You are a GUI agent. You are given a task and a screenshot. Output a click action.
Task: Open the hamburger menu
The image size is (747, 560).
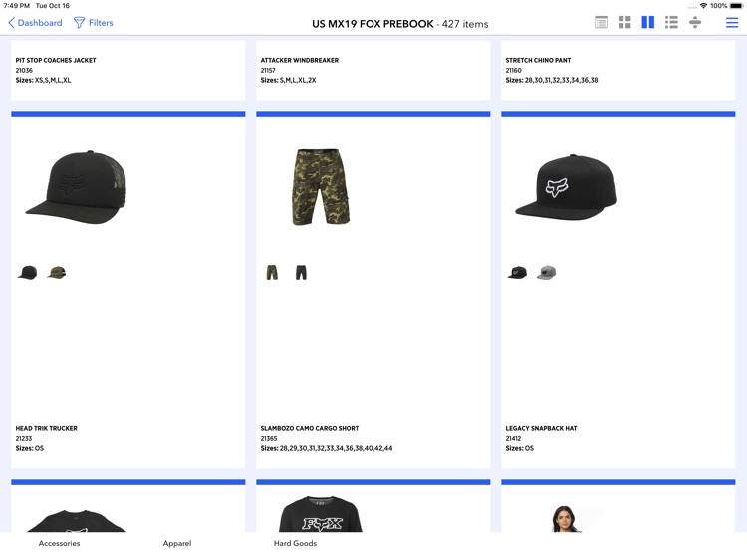point(732,22)
